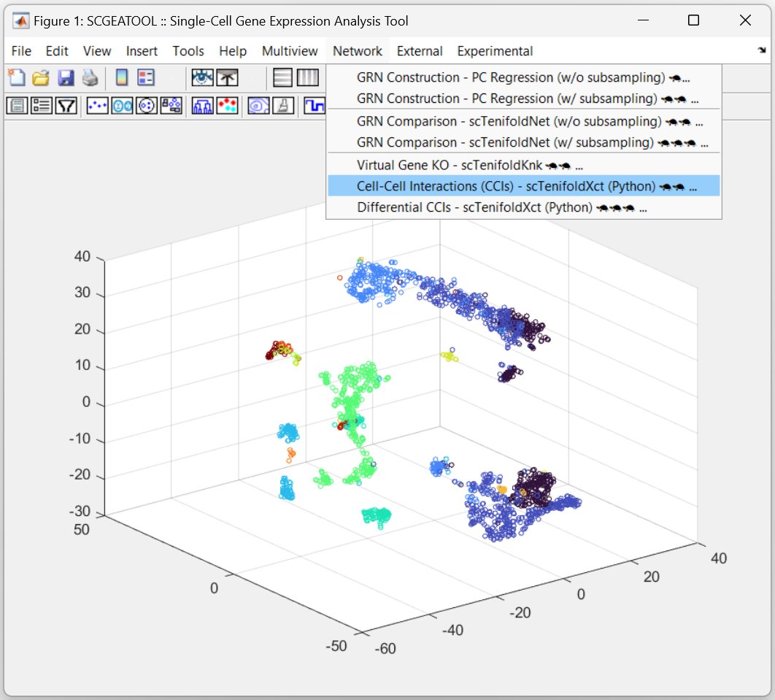
Task: Insert a legend with the legend icon
Action: point(146,77)
